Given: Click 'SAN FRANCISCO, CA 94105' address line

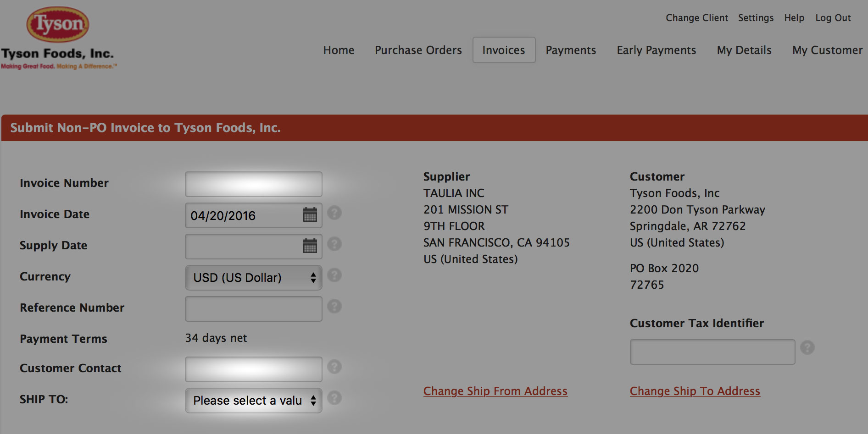Looking at the screenshot, I should point(496,243).
